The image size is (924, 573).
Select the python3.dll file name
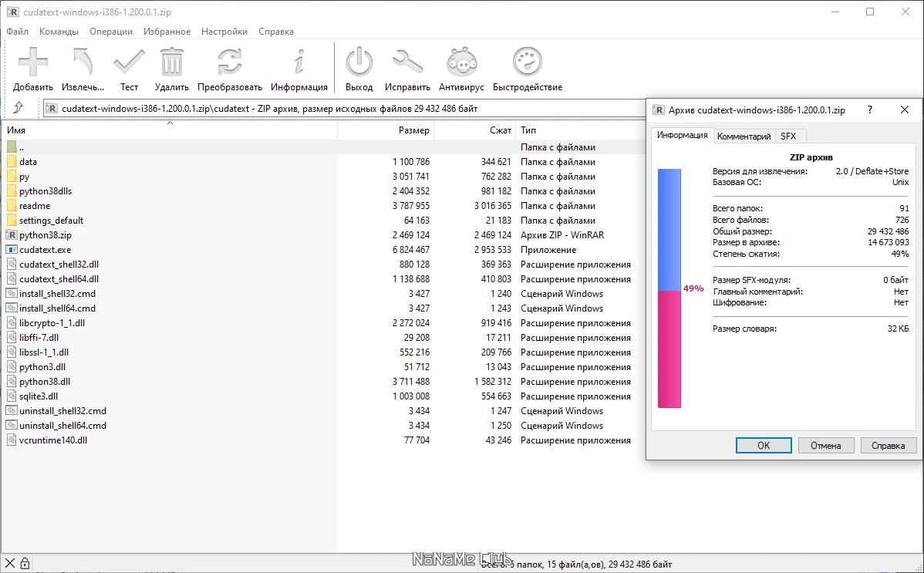click(42, 366)
